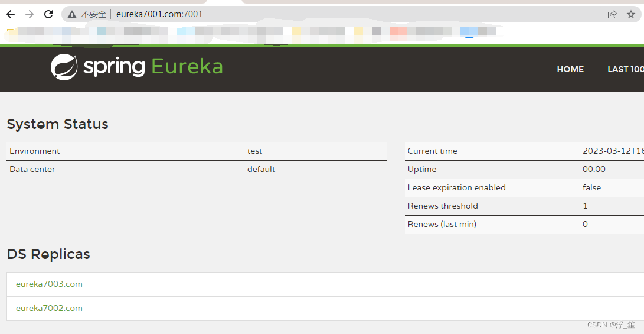Click the browser forward arrow

[x=29, y=14]
